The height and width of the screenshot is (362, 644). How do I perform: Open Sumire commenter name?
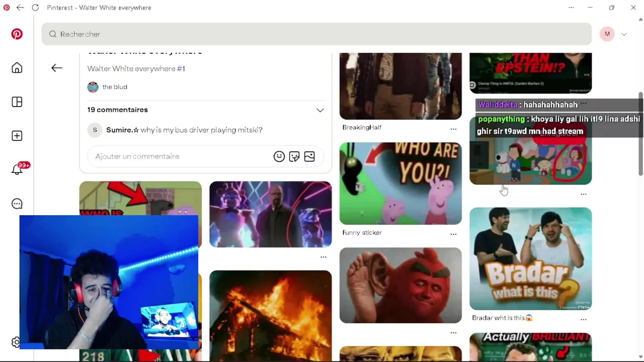[x=122, y=130]
